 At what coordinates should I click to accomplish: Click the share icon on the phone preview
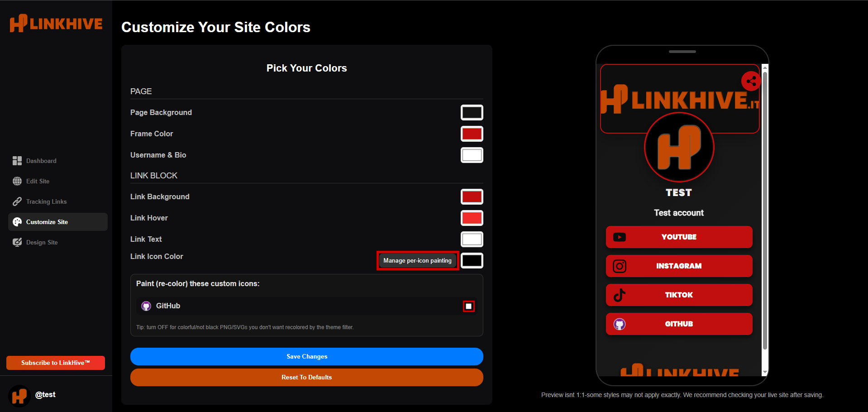click(x=751, y=81)
